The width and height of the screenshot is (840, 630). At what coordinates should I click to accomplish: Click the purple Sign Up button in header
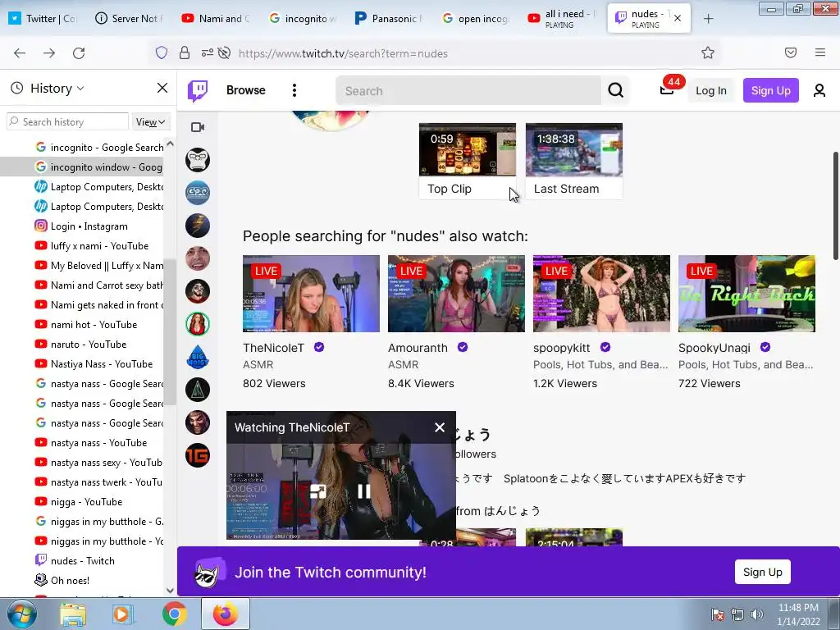770,90
